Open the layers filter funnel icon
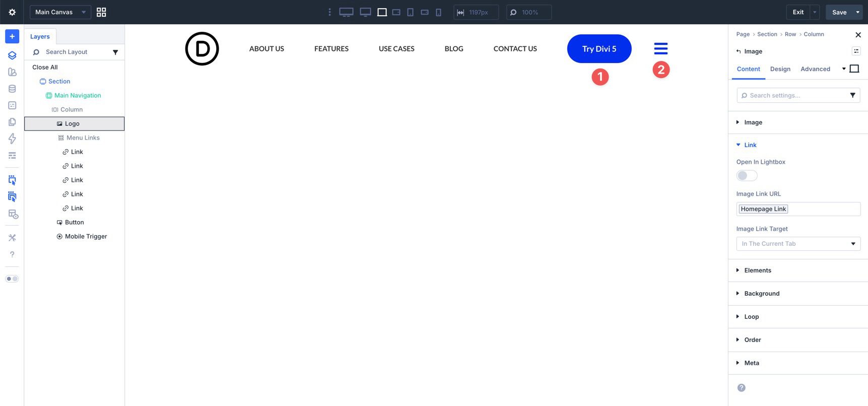868x406 pixels. point(115,52)
